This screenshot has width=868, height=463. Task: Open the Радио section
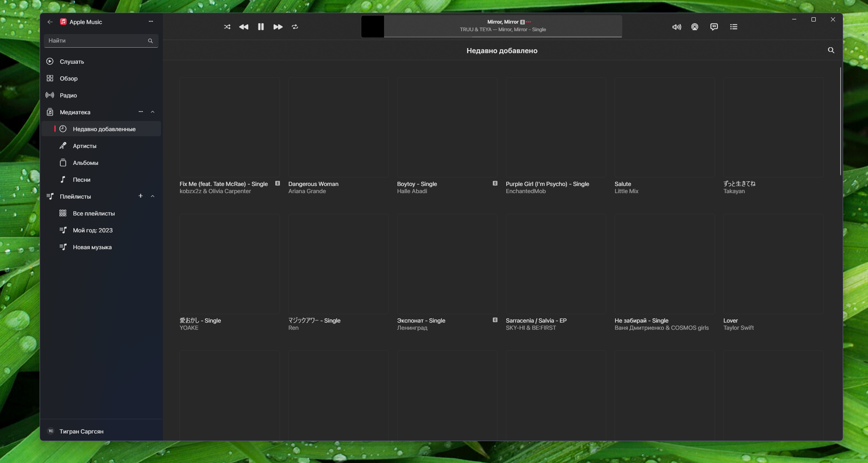point(68,95)
